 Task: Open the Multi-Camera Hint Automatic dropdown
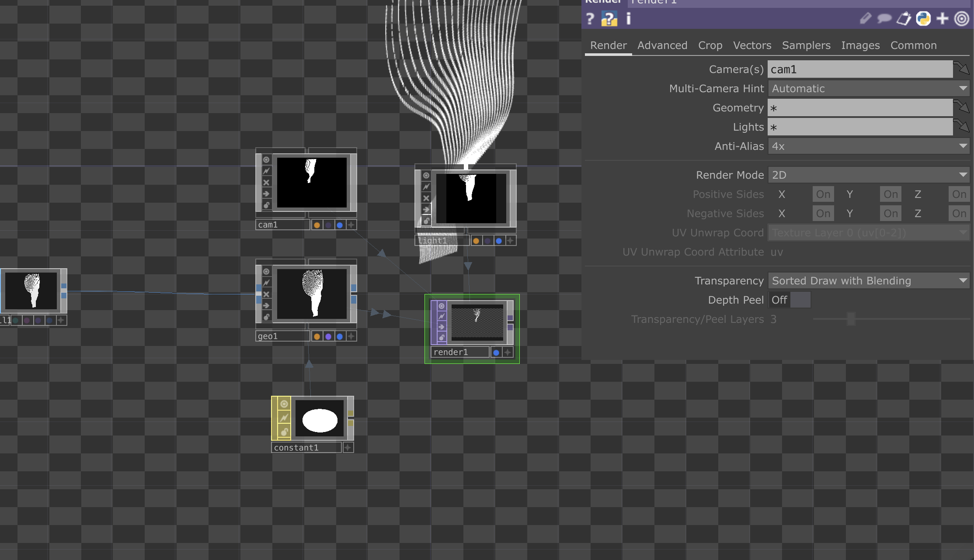(868, 89)
